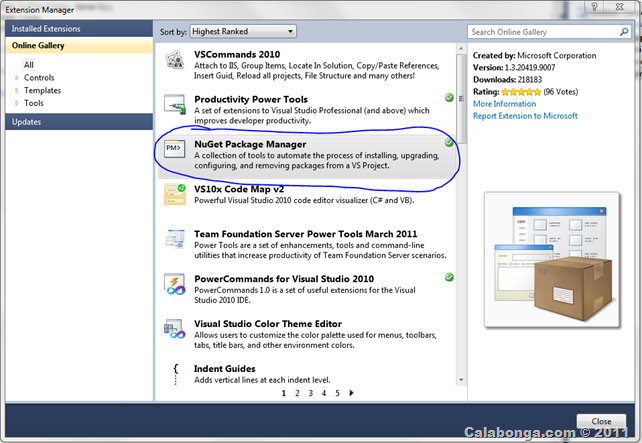Image resolution: width=642 pixels, height=443 pixels.
Task: Expand the Controls tree node
Action: pyautogui.click(x=17, y=77)
